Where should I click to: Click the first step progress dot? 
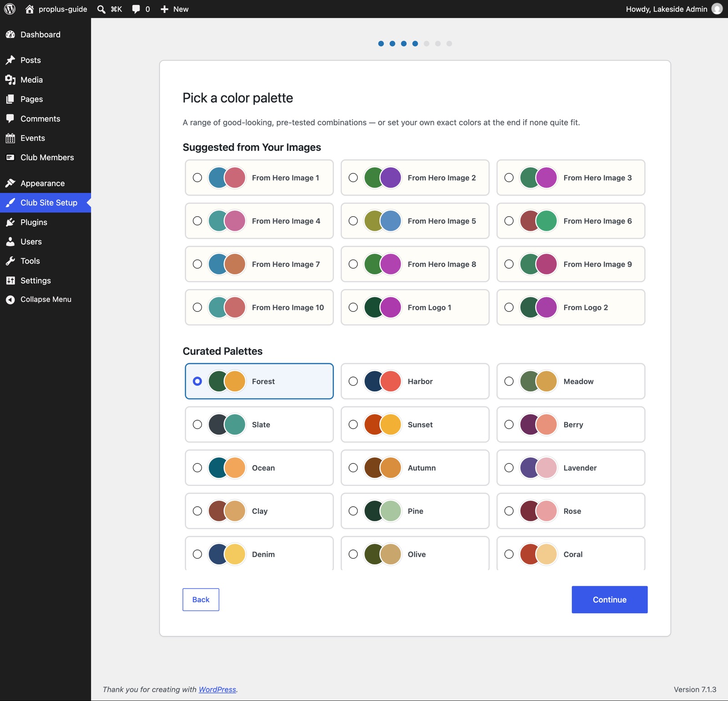click(x=381, y=44)
